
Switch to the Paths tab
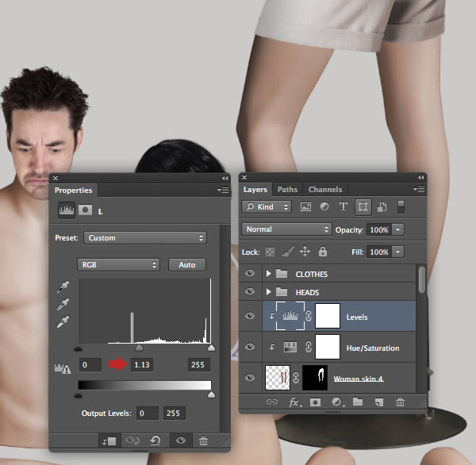tap(287, 190)
